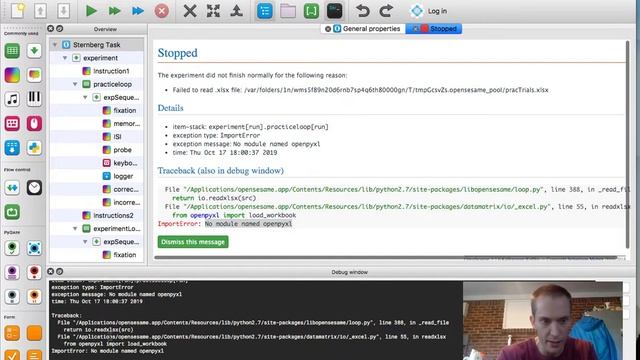
Task: Click the upload arrow toolbar icon
Action: pos(237,11)
